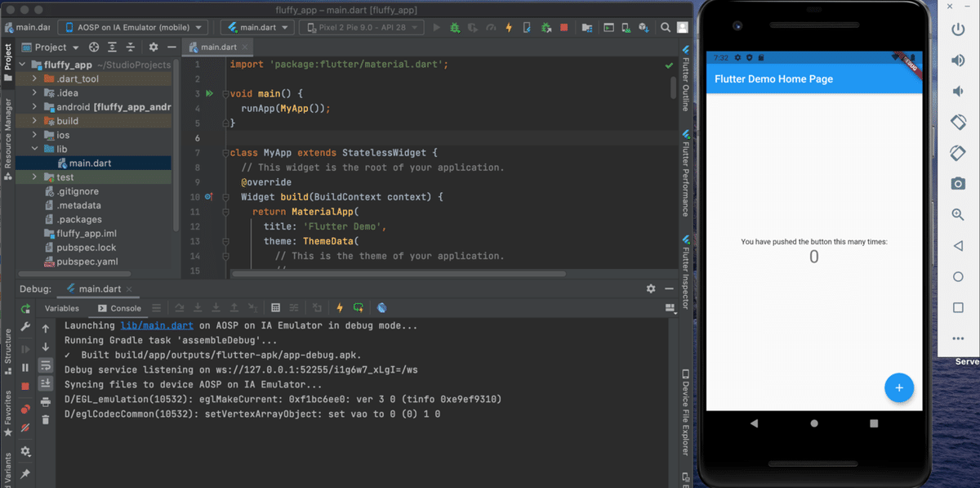Click emulator more options ellipsis

(958, 338)
